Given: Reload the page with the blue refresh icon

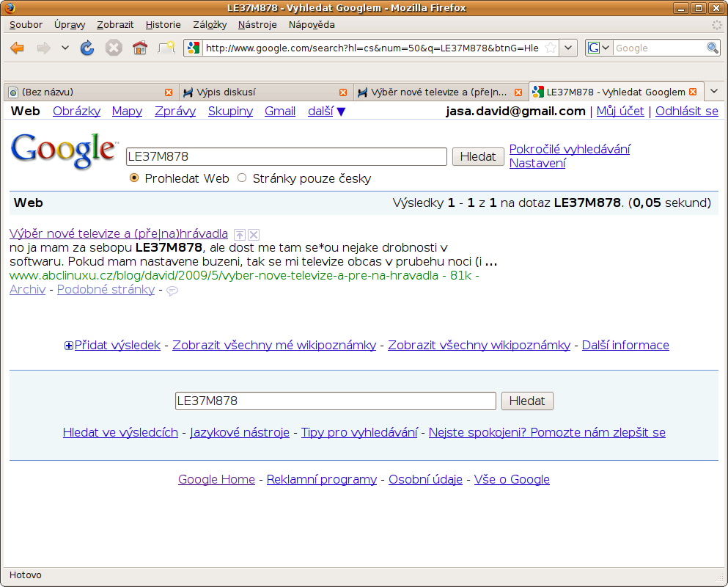Looking at the screenshot, I should pyautogui.click(x=87, y=48).
